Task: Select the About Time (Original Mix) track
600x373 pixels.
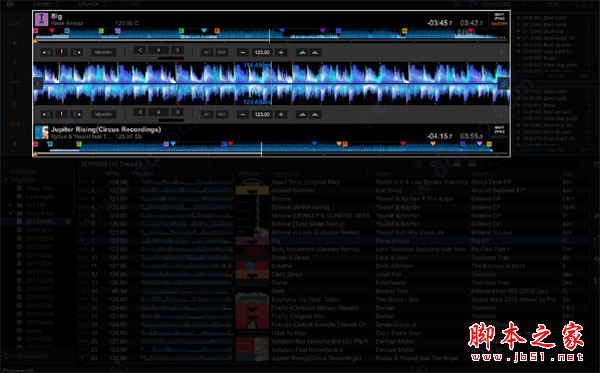Action: pos(305,182)
